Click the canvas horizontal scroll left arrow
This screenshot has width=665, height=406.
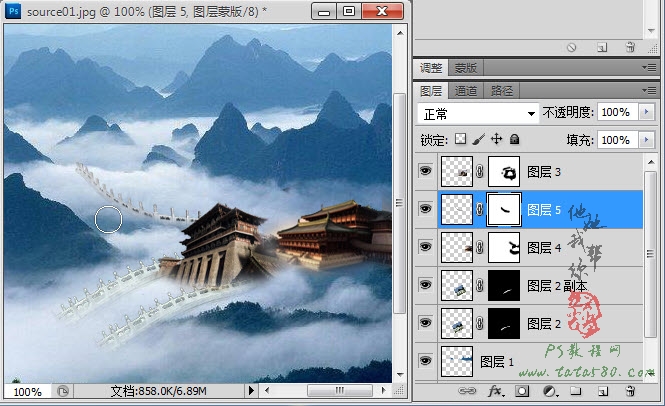coord(267,390)
